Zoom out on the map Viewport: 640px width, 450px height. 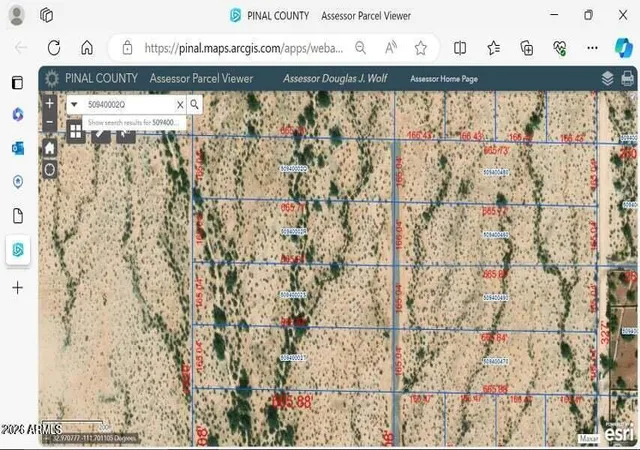click(x=49, y=122)
